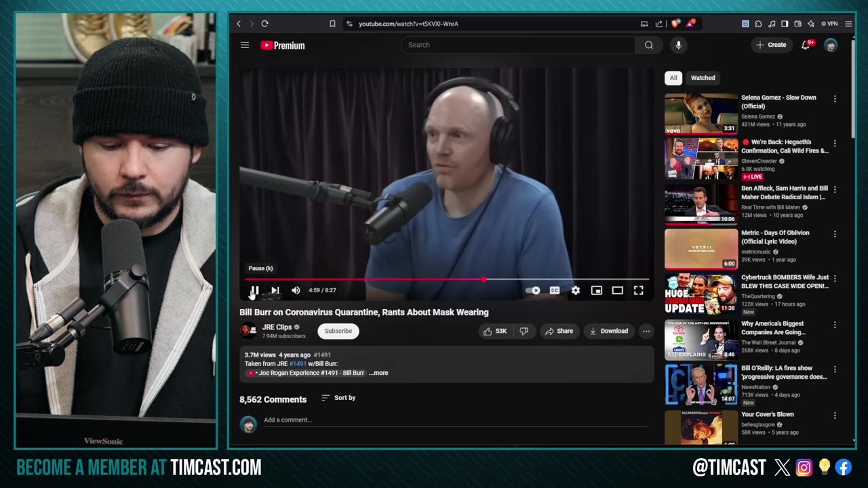Open Metric Days of Oblivion title
Viewport: 868px width, 488px height.
pyautogui.click(x=775, y=237)
